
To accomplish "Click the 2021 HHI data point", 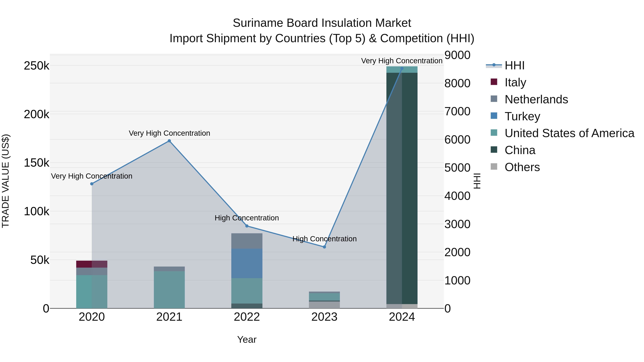I will (169, 141).
